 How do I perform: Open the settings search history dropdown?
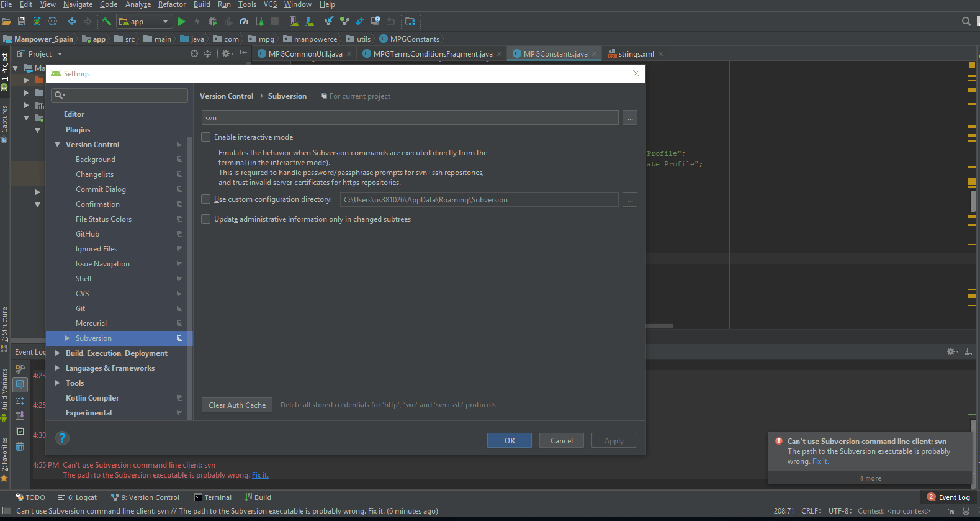pyautogui.click(x=60, y=95)
